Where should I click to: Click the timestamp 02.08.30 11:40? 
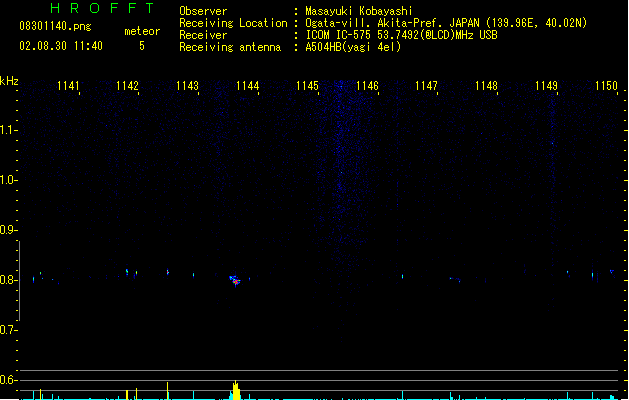pyautogui.click(x=61, y=46)
